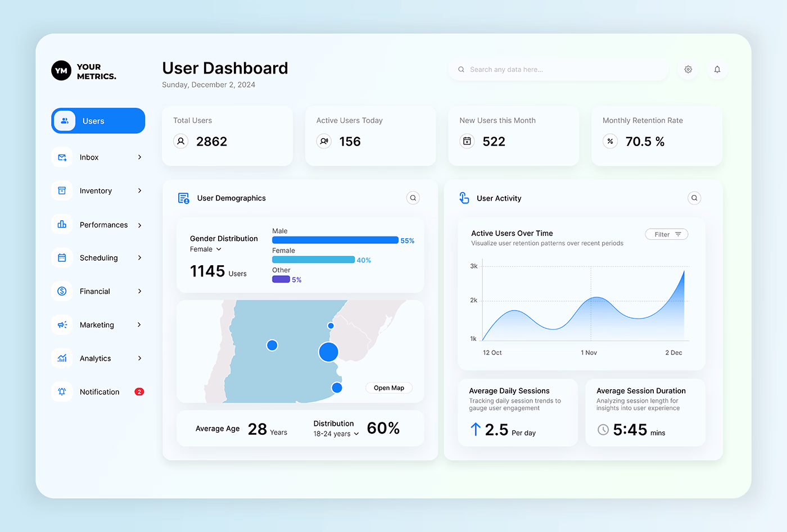Open the Marketing megaphone icon
Image resolution: width=787 pixels, height=532 pixels.
click(61, 325)
